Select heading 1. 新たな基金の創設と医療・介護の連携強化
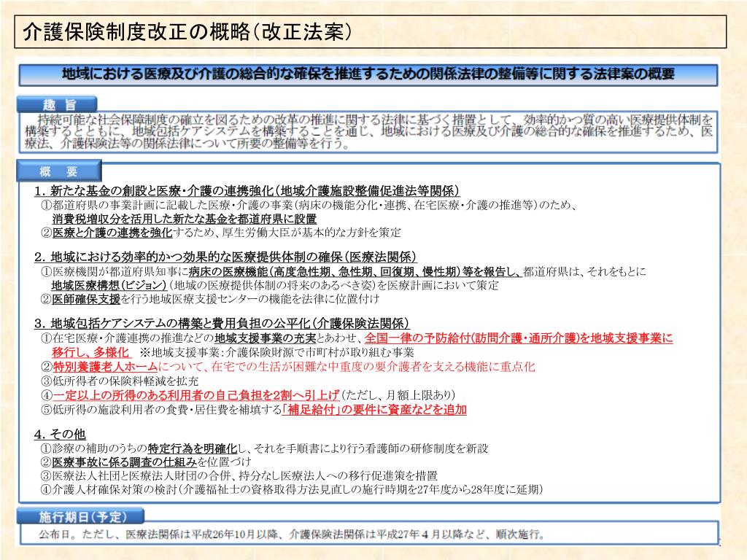Image resolution: width=747 pixels, height=560 pixels. 247,191
